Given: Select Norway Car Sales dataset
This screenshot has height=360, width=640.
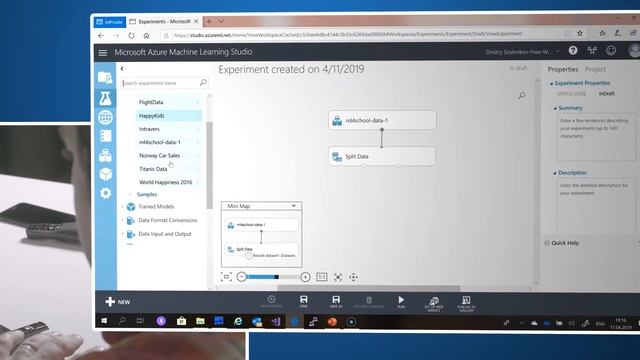Looking at the screenshot, I should tap(168, 156).
